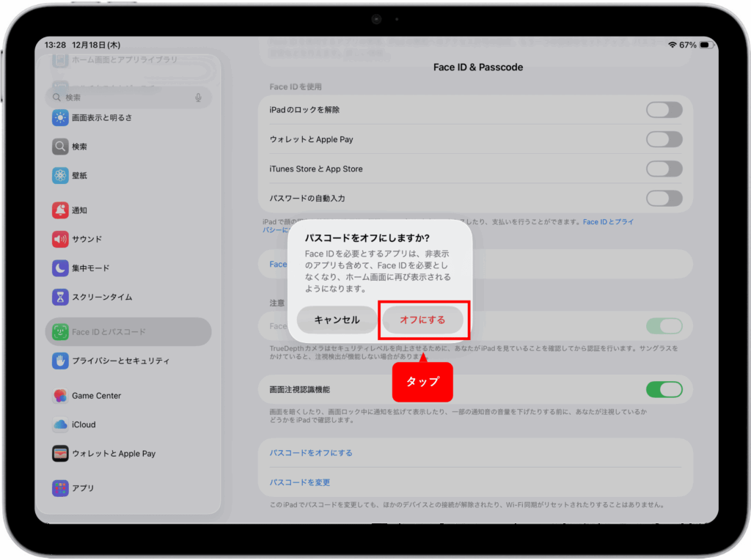This screenshot has height=560, width=751.
Task: Open プライバシーとセキュリティ in sidebar
Action: coord(120,361)
